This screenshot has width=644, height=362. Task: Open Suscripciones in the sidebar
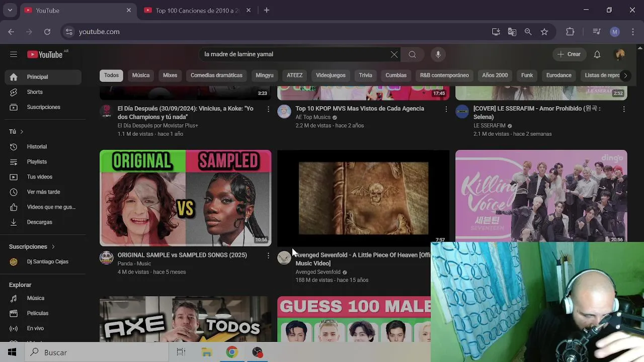click(x=43, y=107)
